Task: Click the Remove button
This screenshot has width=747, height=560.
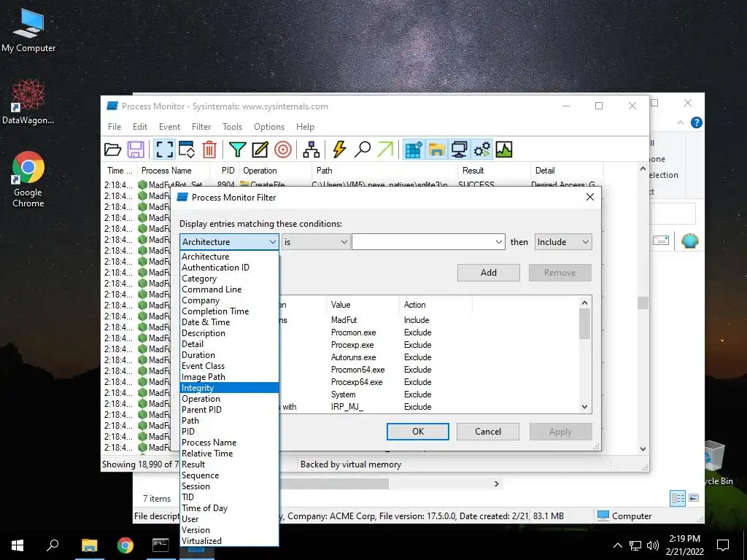Action: tap(560, 273)
